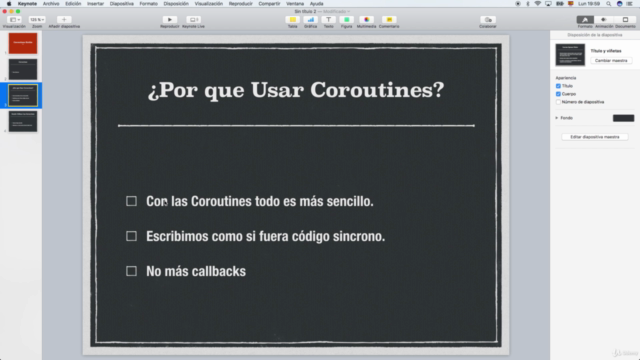Screen dimensions: 640x360
Task: Open the Archivo menu
Action: tap(51, 4)
